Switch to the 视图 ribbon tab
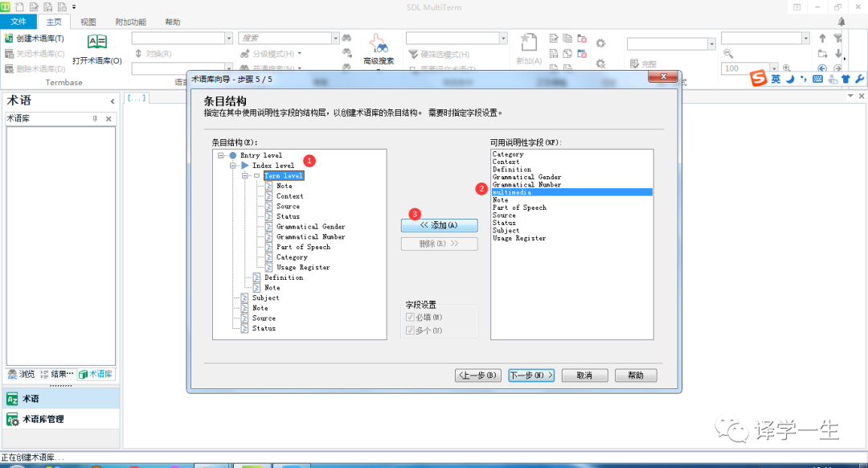This screenshot has height=468, width=868. click(88, 22)
